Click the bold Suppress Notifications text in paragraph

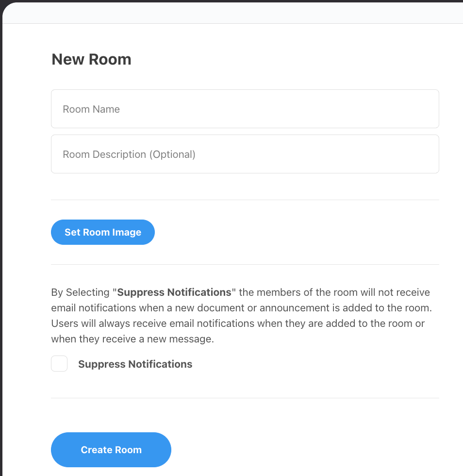click(x=173, y=292)
